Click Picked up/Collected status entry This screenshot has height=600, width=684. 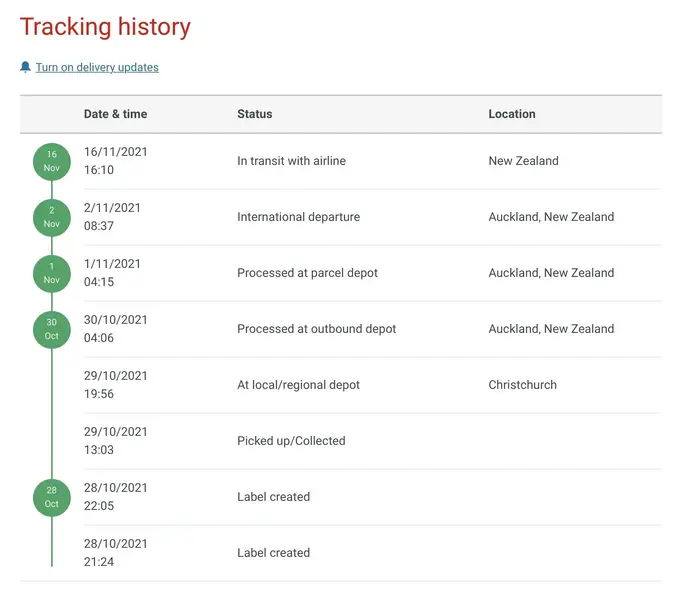[291, 441]
